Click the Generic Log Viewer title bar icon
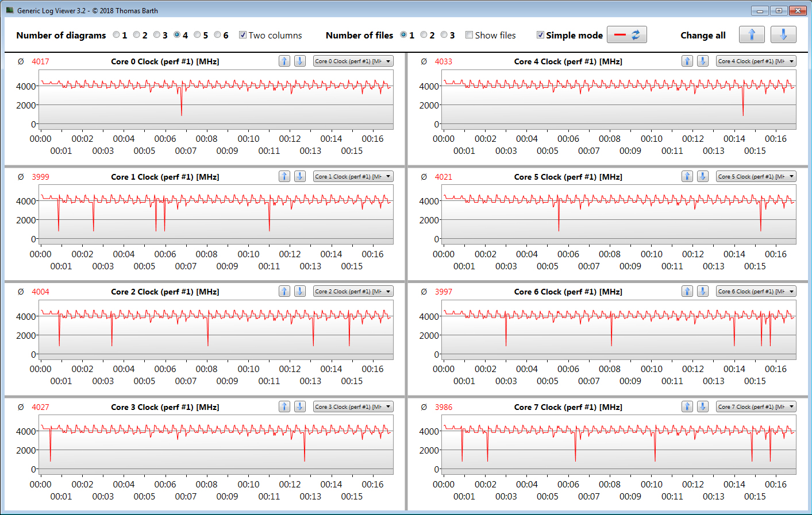 tap(10, 10)
